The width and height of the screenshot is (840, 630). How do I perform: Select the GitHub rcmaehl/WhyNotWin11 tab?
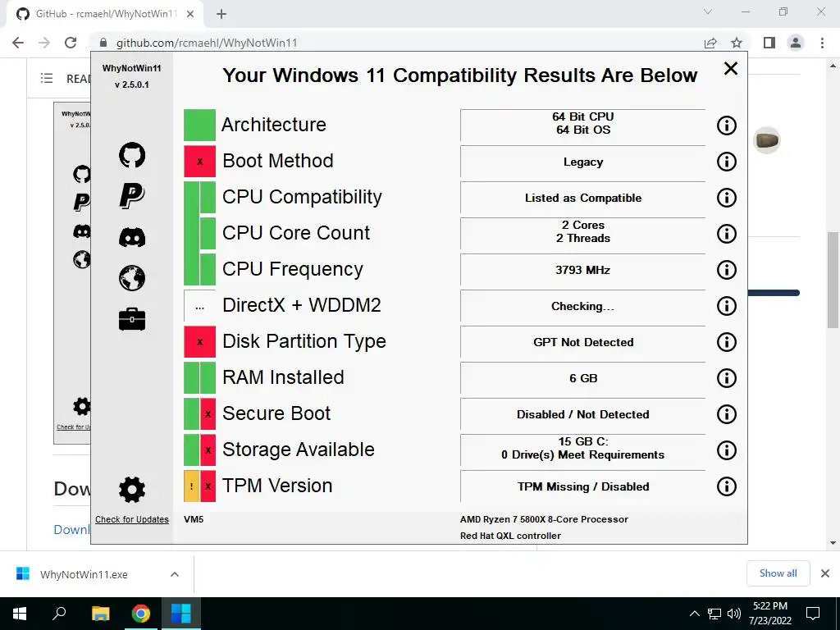[x=104, y=14]
